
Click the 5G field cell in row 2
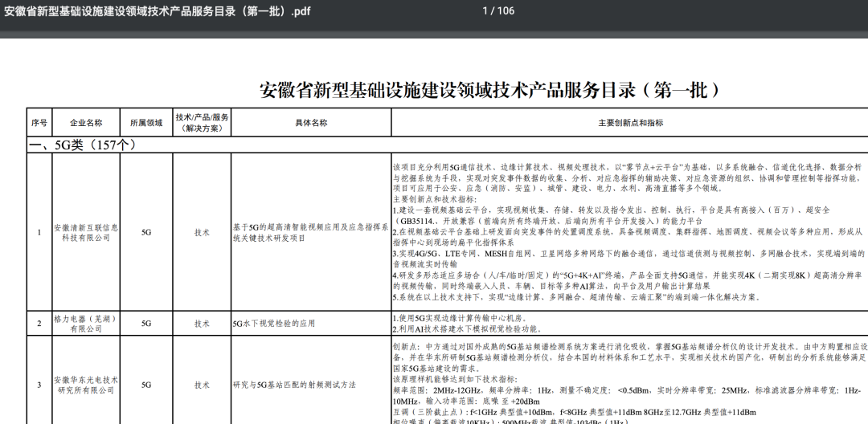(x=147, y=324)
